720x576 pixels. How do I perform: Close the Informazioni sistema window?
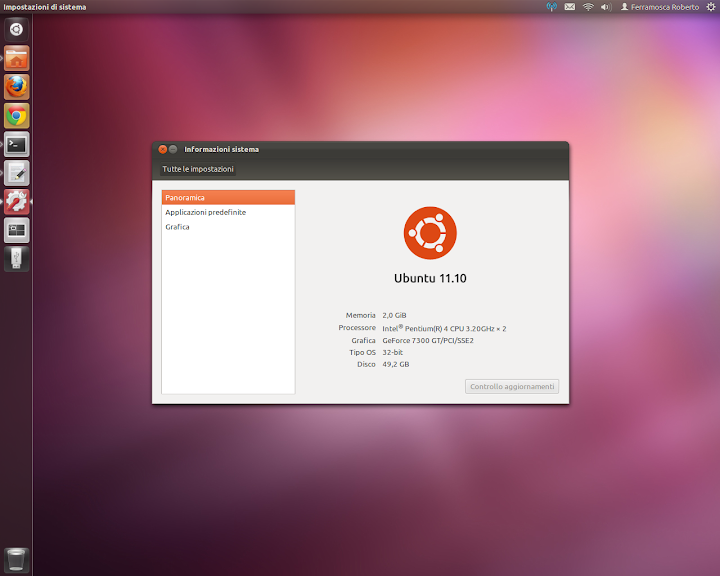tap(163, 149)
